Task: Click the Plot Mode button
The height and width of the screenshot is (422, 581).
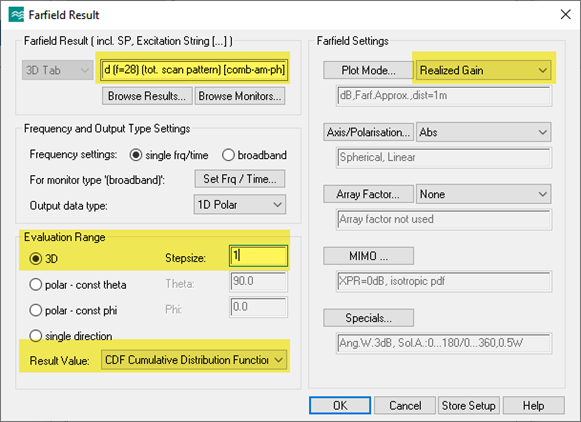Action: pos(368,70)
